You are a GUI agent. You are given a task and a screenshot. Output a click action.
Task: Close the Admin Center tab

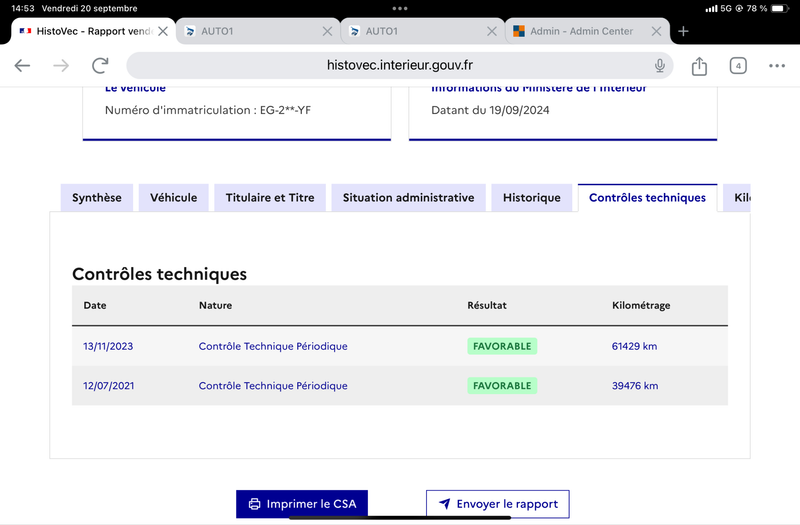[x=656, y=31]
